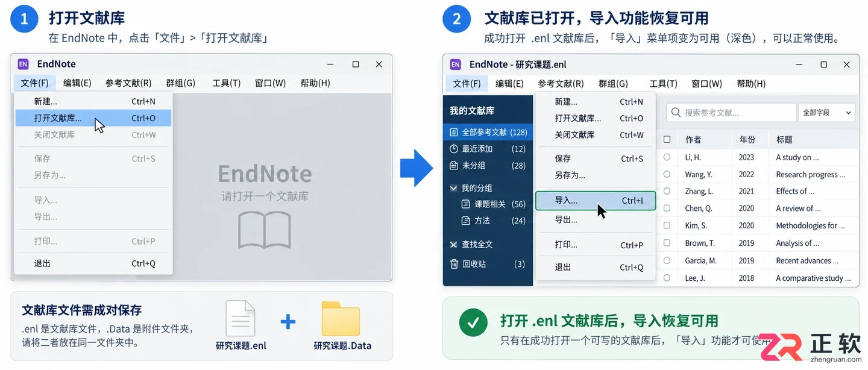Sort by the 年份 column header
The image size is (868, 370).
tap(747, 139)
